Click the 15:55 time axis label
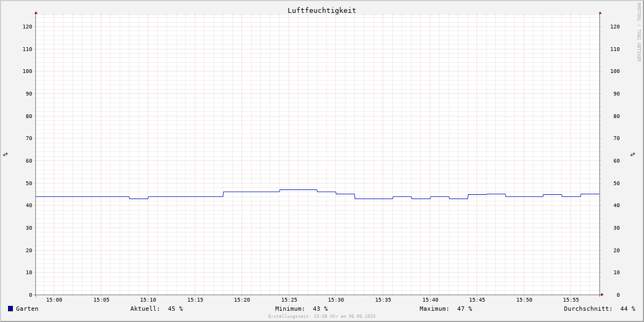The height and width of the screenshot is (322, 644). 571,300
